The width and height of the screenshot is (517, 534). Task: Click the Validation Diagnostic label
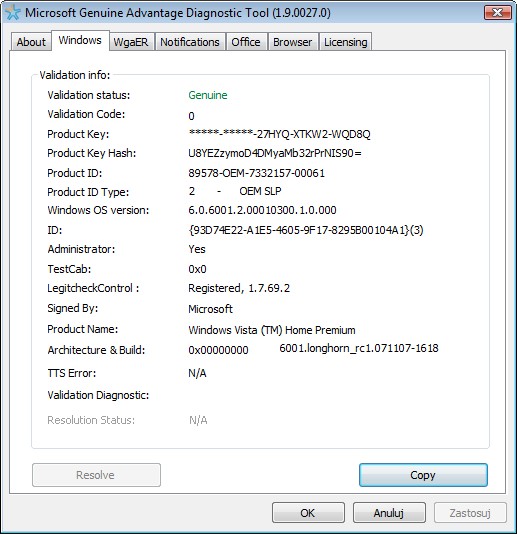point(98,395)
